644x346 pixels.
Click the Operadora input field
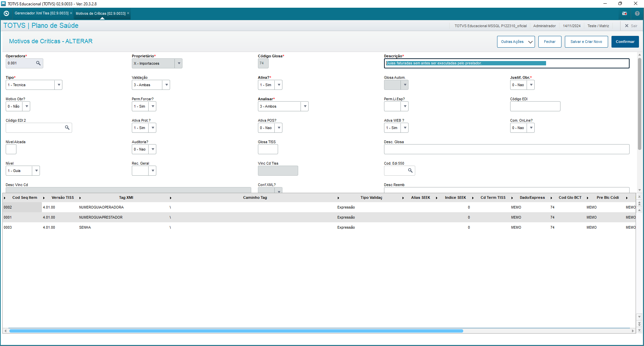pos(20,63)
